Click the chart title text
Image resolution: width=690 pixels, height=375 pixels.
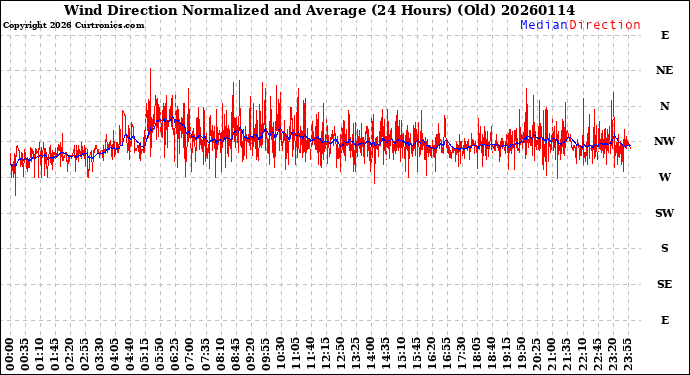pyautogui.click(x=319, y=10)
